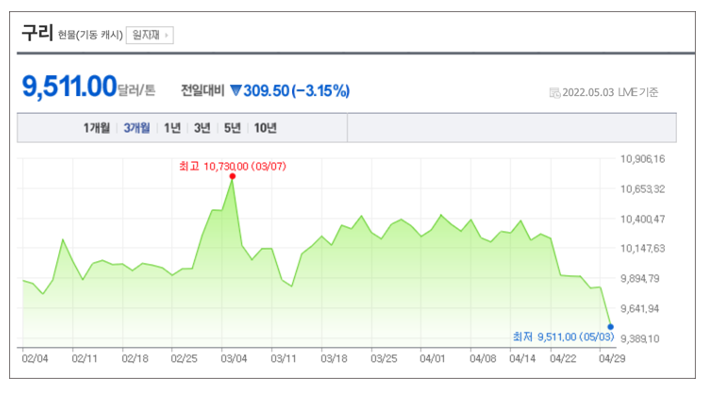Image resolution: width=708 pixels, height=394 pixels.
Task: Click the 10,400.47 y-axis value
Action: pyautogui.click(x=643, y=219)
